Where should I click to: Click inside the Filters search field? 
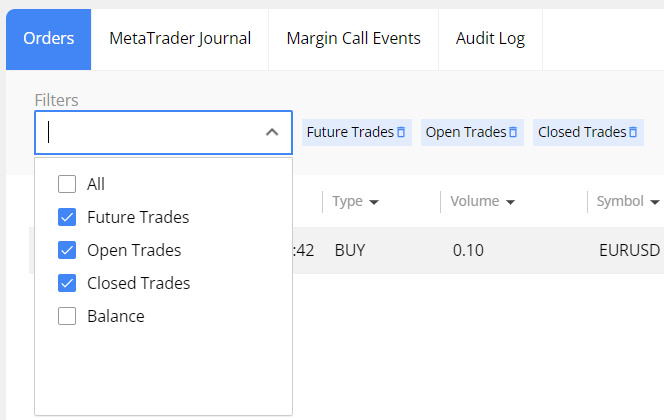(x=150, y=132)
